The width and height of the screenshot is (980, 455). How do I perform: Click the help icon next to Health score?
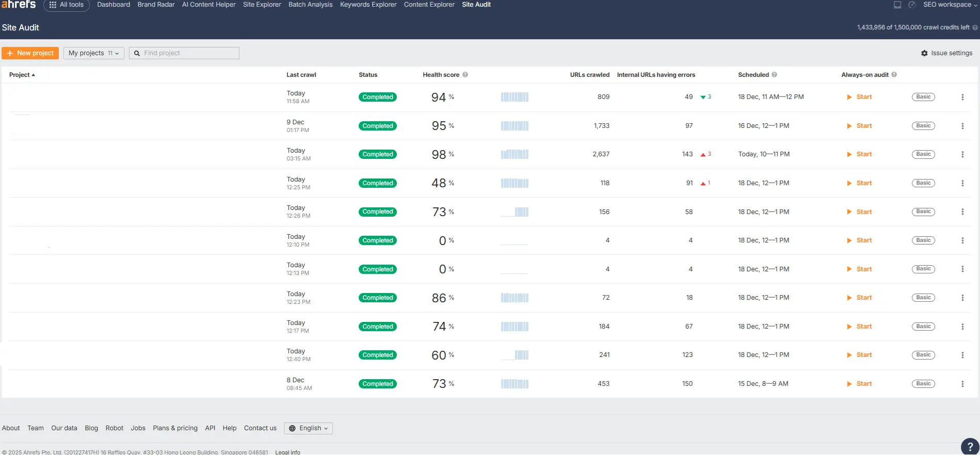tap(465, 75)
